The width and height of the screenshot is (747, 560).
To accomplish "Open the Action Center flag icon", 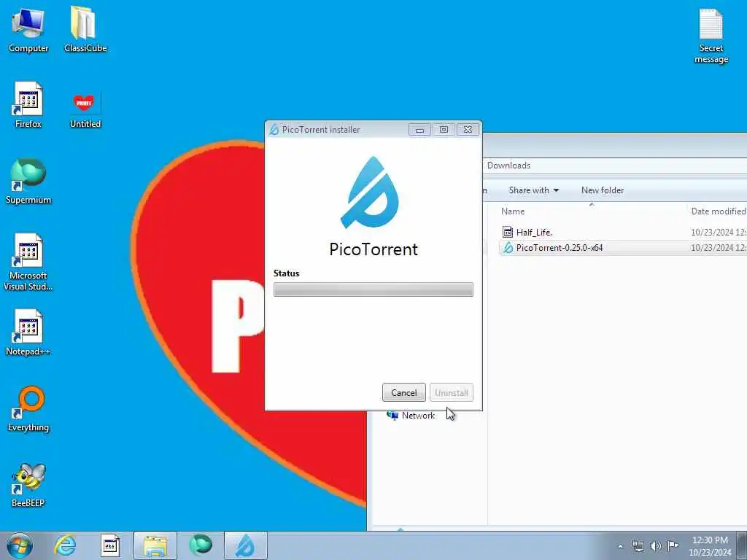I will point(673,545).
